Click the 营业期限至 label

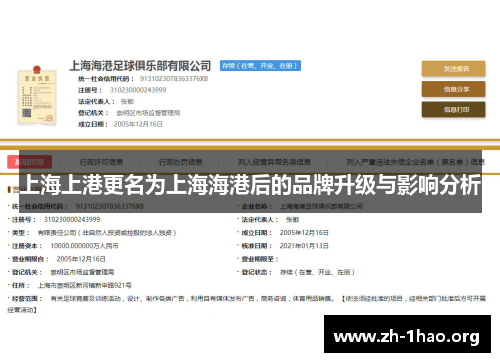259,259
